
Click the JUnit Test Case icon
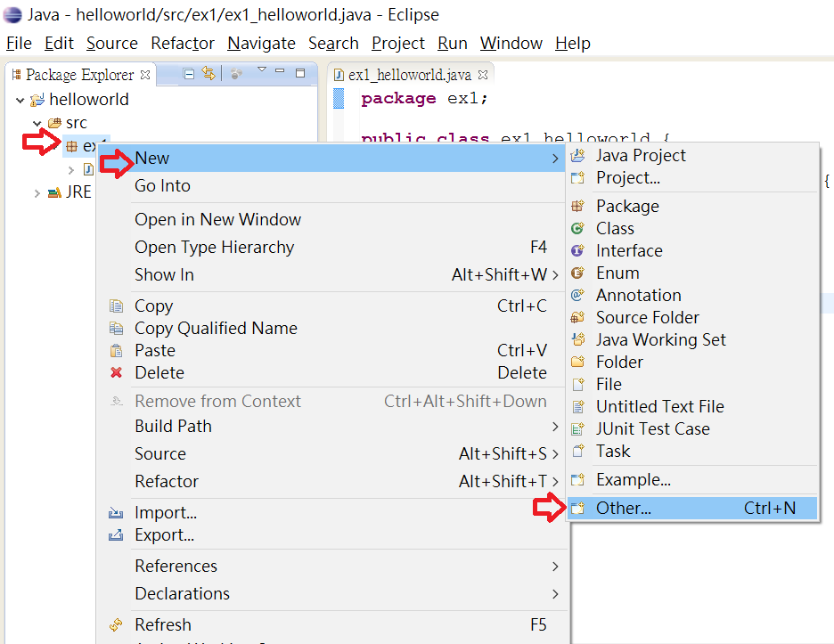577,428
